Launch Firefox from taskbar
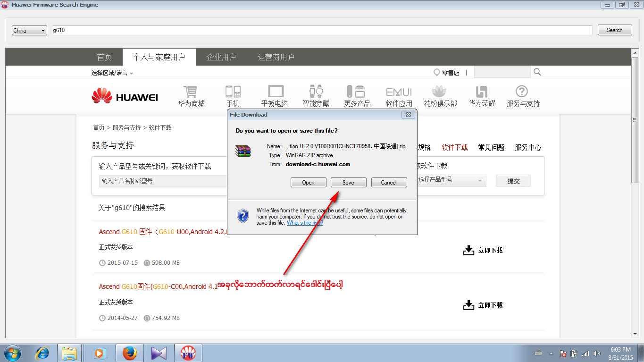 (x=129, y=353)
